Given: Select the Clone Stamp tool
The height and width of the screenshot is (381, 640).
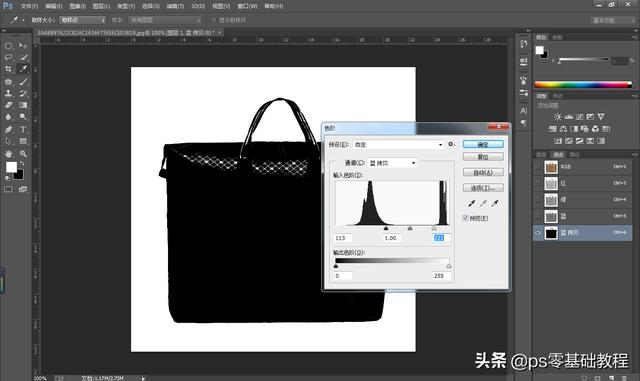Looking at the screenshot, I should (x=8, y=93).
